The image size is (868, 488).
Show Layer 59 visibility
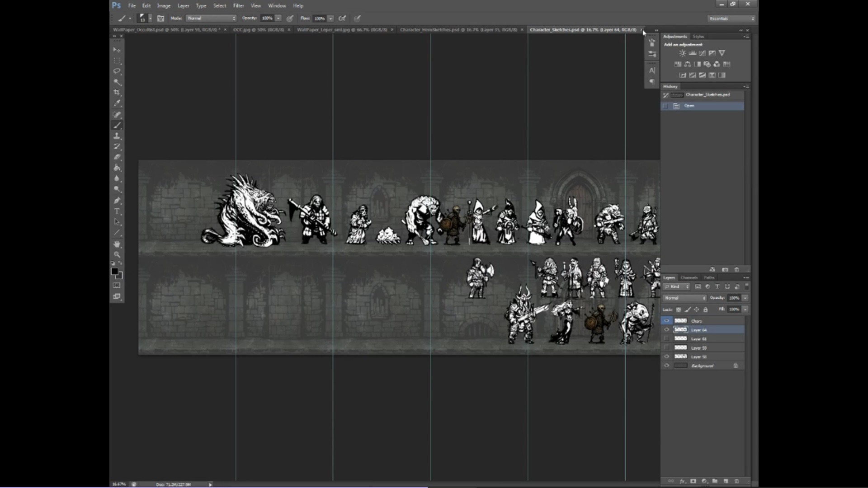[x=666, y=347]
